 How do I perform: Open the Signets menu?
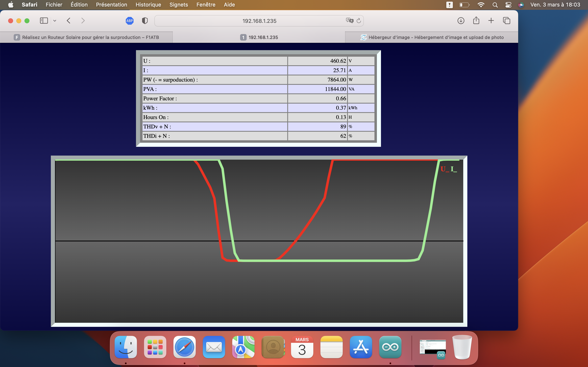(x=179, y=5)
